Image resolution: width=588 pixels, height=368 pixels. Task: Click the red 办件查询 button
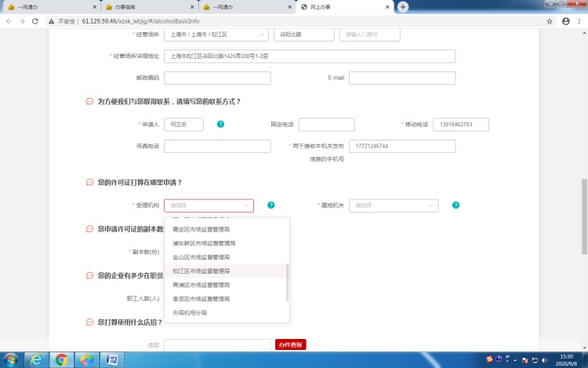tap(290, 344)
